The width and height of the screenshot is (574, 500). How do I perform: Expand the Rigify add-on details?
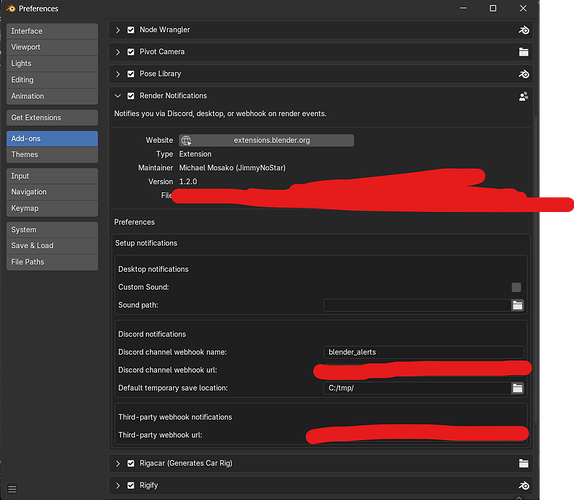pyautogui.click(x=118, y=485)
